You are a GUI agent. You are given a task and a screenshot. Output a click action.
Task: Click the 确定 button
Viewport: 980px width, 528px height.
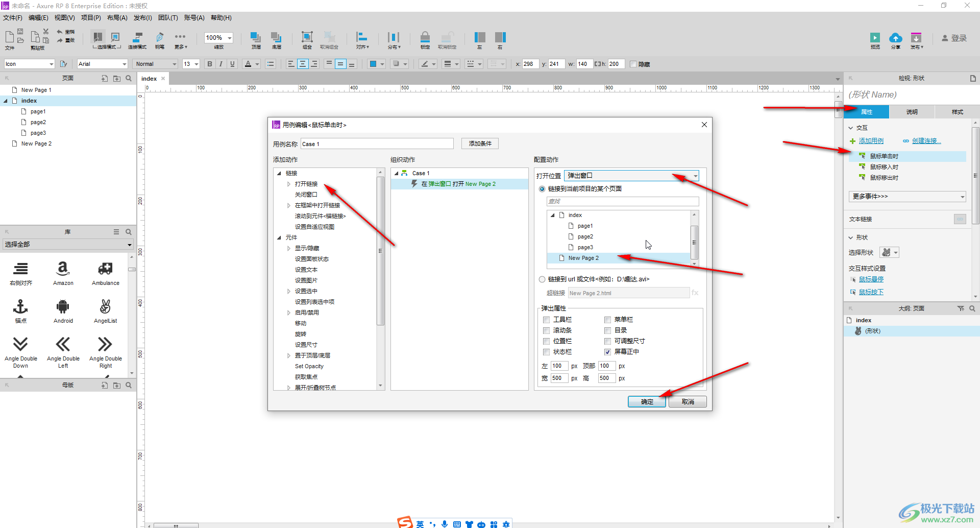pyautogui.click(x=647, y=402)
